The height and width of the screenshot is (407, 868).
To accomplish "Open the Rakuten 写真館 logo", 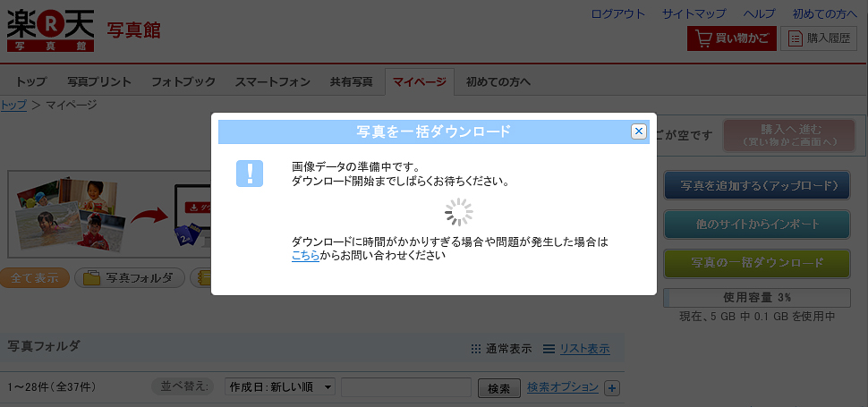I will tap(50, 30).
